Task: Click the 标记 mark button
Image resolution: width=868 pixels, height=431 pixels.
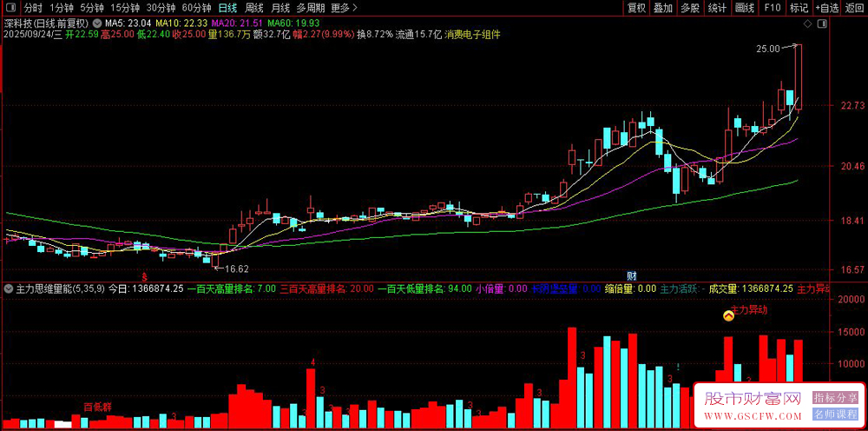Action: pos(799,8)
